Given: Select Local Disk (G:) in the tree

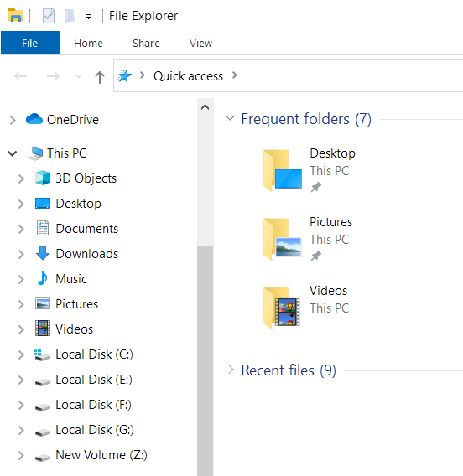Looking at the screenshot, I should pyautogui.click(x=95, y=430).
